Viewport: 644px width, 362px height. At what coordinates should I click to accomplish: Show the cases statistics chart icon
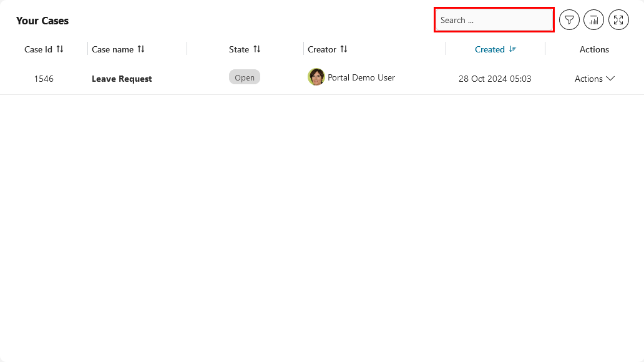(x=593, y=20)
